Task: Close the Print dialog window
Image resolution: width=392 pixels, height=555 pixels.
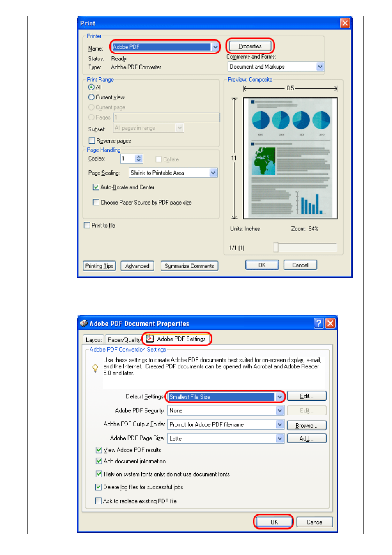Action: [x=345, y=23]
